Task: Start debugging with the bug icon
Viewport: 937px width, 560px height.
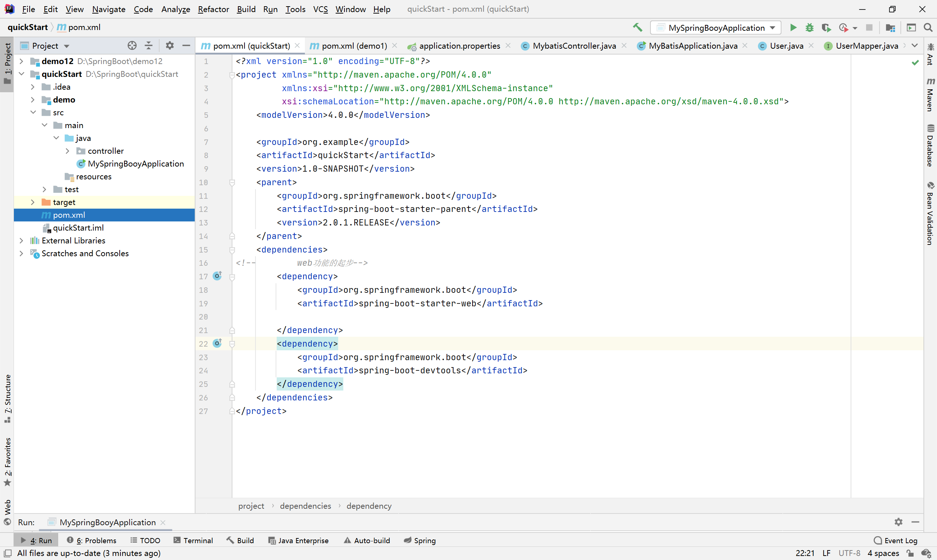Action: tap(810, 27)
